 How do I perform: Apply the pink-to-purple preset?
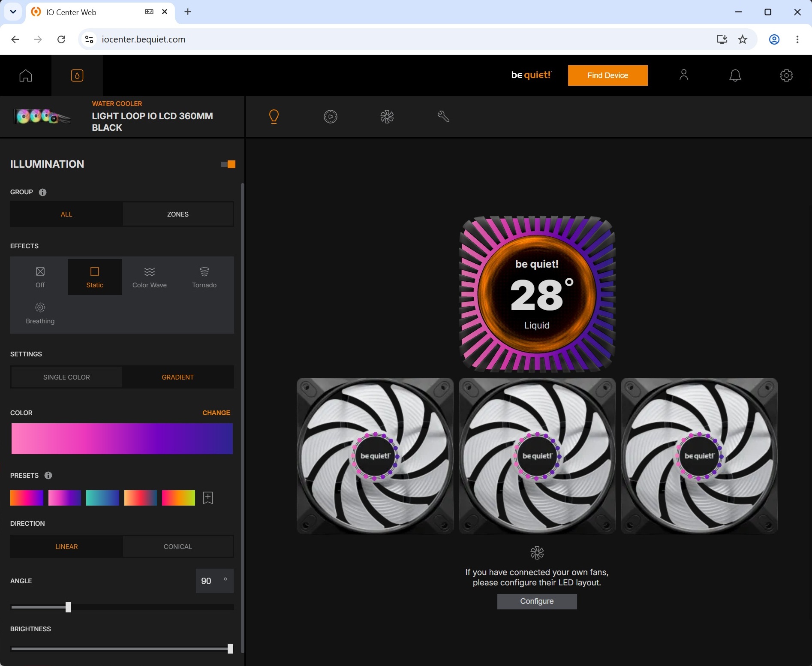coord(65,498)
